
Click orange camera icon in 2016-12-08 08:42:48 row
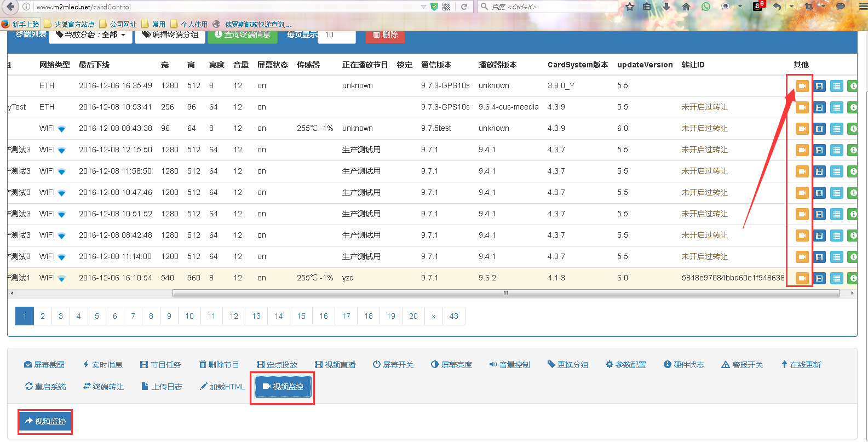click(802, 236)
